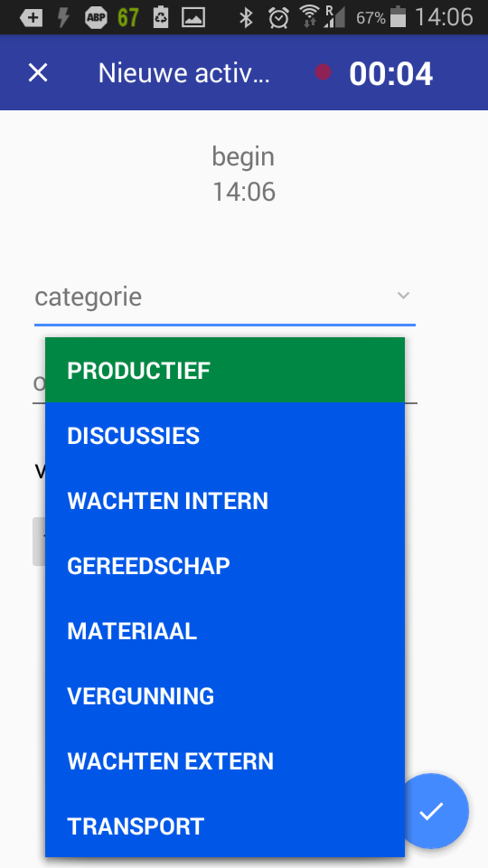Tap the Bluetooth icon in status bar

click(x=246, y=18)
